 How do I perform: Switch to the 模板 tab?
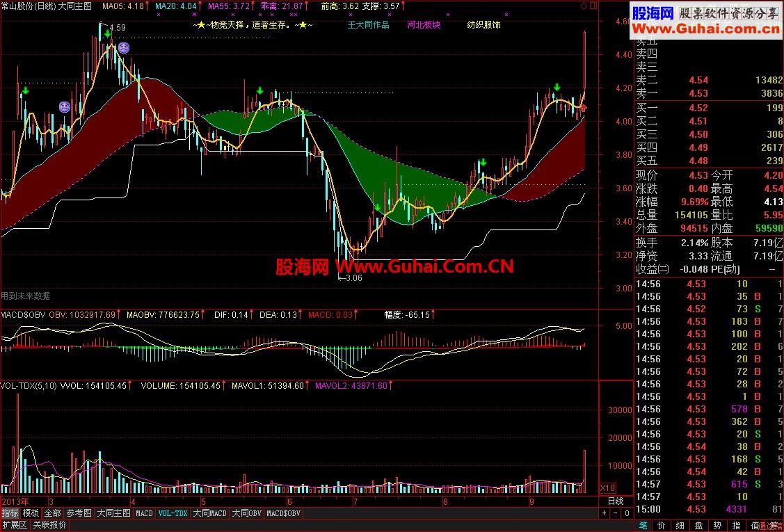(31, 513)
